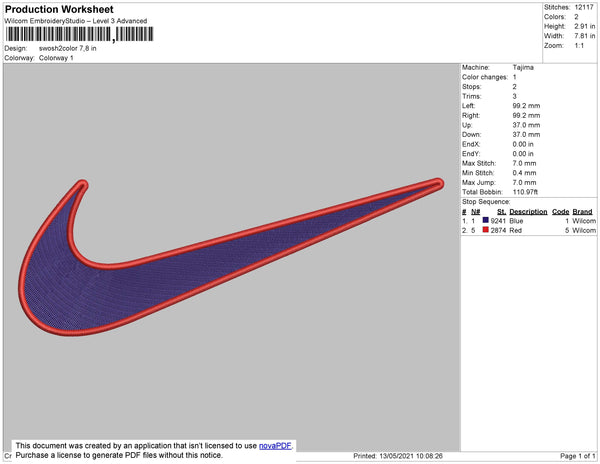Click the blue color swatch in Stop Sequence

[x=486, y=220]
